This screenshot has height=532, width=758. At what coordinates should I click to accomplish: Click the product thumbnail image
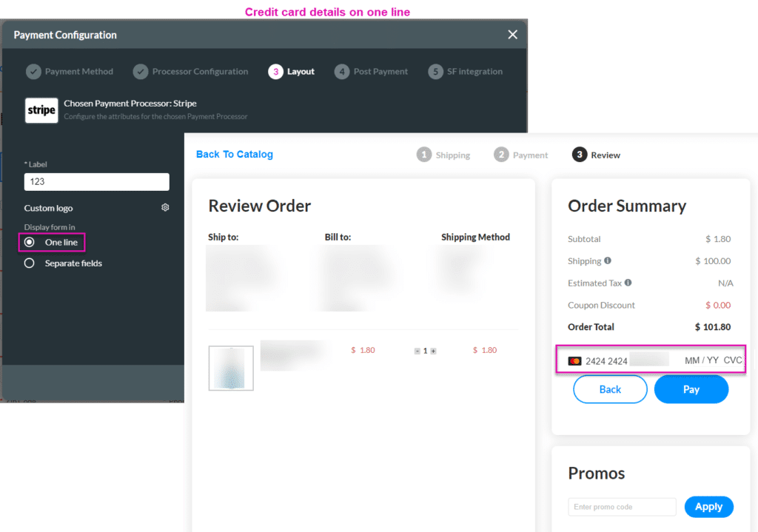pyautogui.click(x=231, y=368)
